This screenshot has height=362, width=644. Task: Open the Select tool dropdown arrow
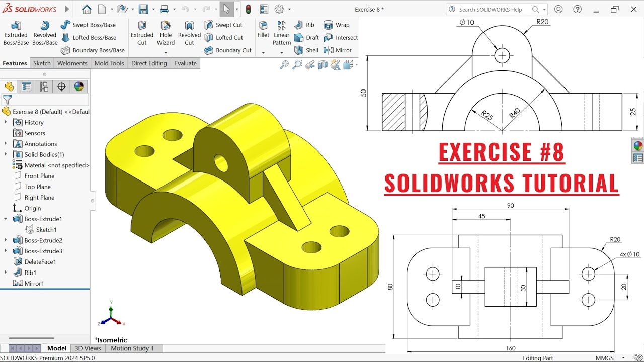point(237,9)
